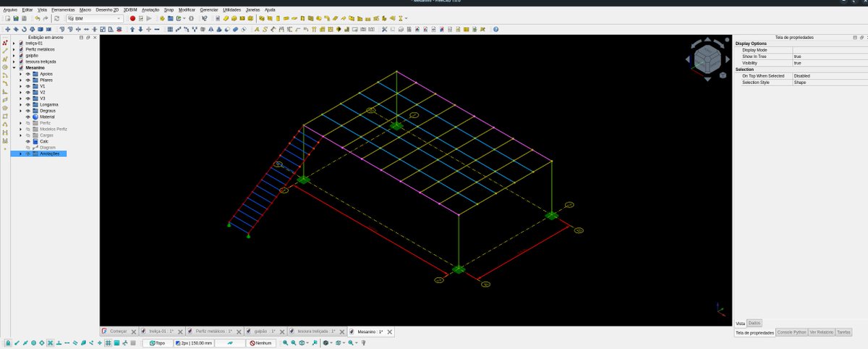Select the Draft Polygon tool in the left toolbar
This screenshot has height=349, width=868.
pyautogui.click(x=5, y=108)
